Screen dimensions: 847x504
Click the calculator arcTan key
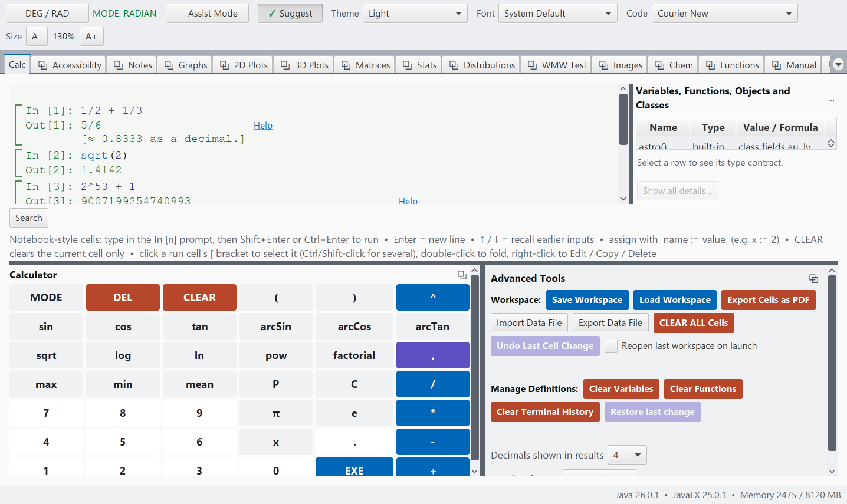click(432, 327)
